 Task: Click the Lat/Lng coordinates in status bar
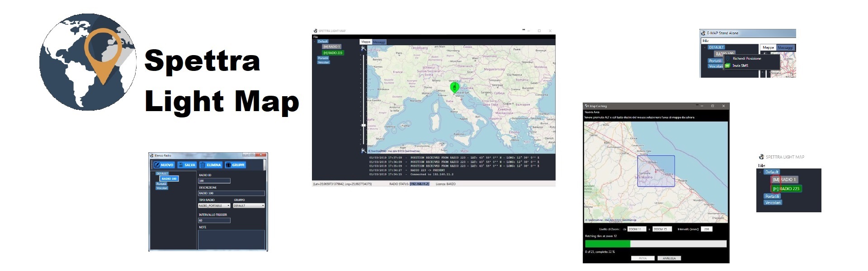pyautogui.click(x=342, y=184)
